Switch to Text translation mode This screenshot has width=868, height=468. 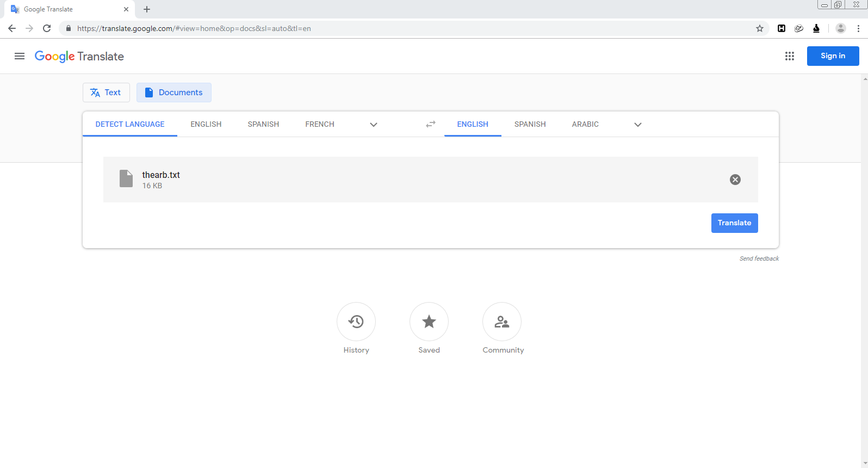point(106,93)
